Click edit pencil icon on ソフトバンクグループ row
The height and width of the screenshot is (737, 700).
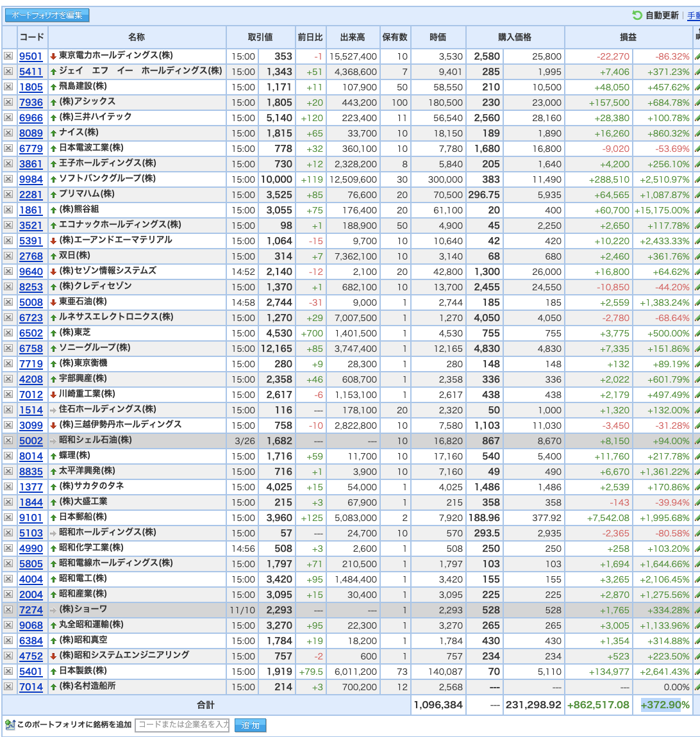(697, 179)
